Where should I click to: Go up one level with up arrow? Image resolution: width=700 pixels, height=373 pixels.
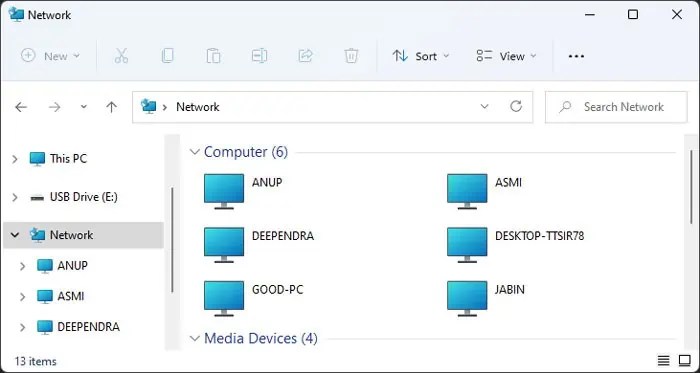(111, 107)
